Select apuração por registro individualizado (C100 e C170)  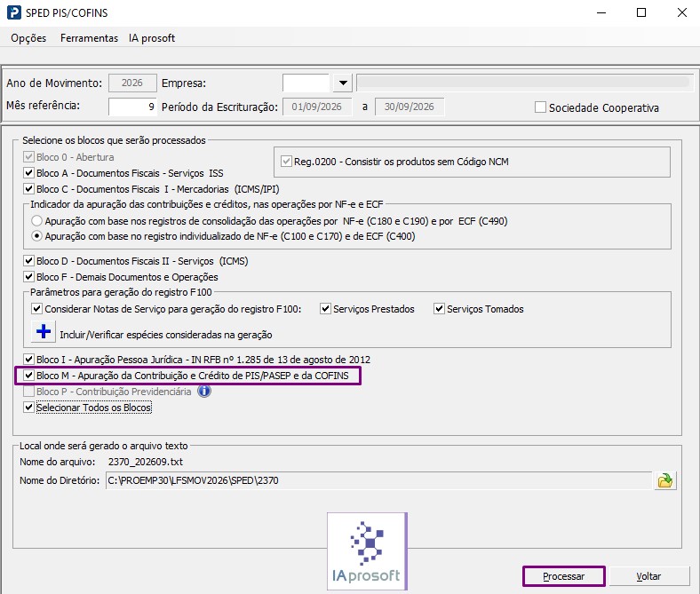(x=36, y=236)
